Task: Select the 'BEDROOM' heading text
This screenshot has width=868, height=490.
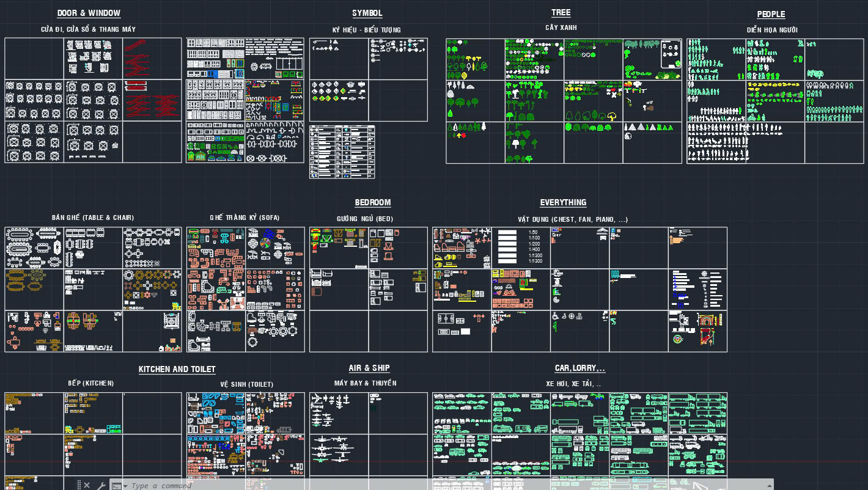Action: point(373,202)
